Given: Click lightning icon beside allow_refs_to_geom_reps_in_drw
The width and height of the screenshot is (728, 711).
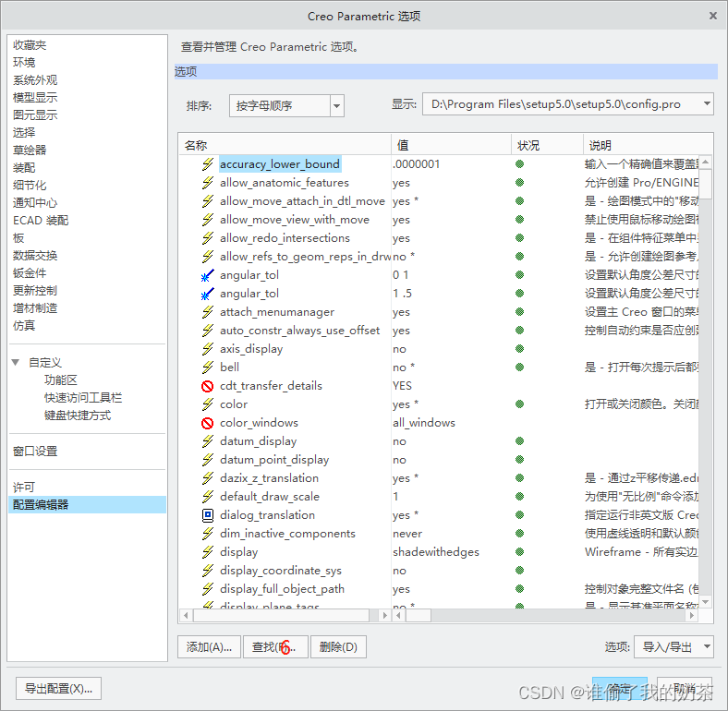Looking at the screenshot, I should pyautogui.click(x=208, y=257).
